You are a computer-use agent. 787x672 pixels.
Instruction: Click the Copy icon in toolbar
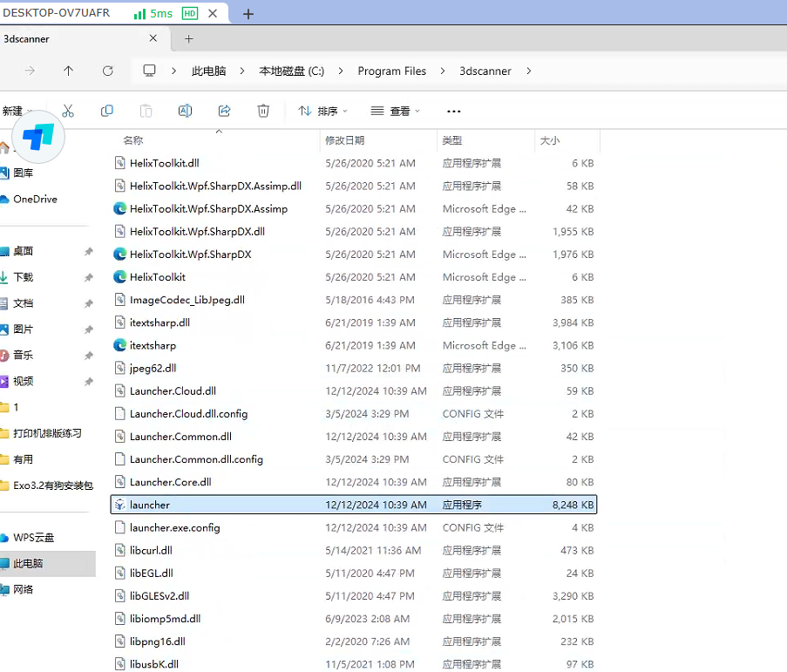tap(107, 111)
